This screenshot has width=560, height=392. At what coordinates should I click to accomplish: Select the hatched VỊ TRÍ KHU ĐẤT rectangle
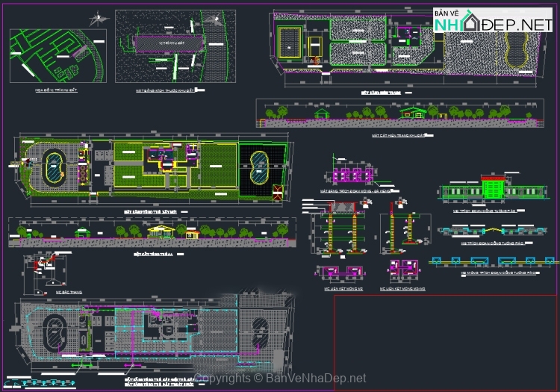click(169, 43)
